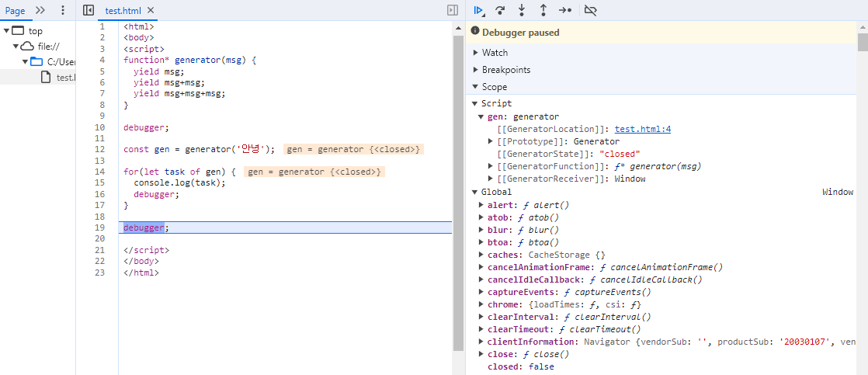
Task: Click the editor vertical scrollbar
Action: [458, 193]
